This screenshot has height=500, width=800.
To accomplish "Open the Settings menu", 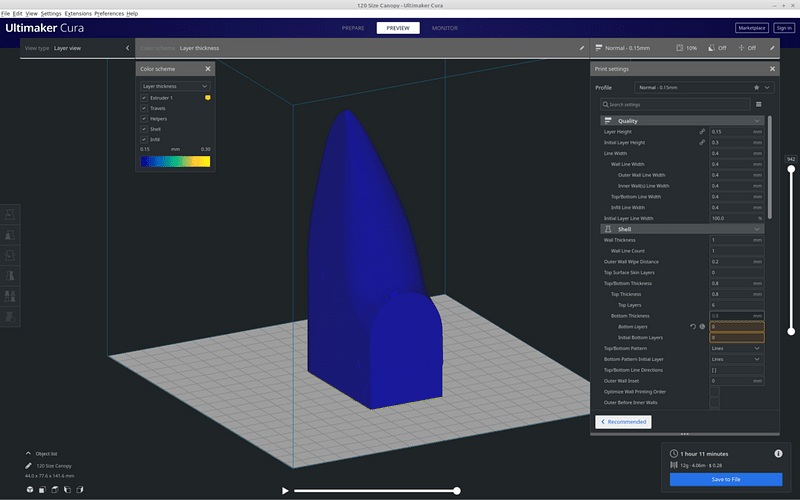I will click(51, 14).
